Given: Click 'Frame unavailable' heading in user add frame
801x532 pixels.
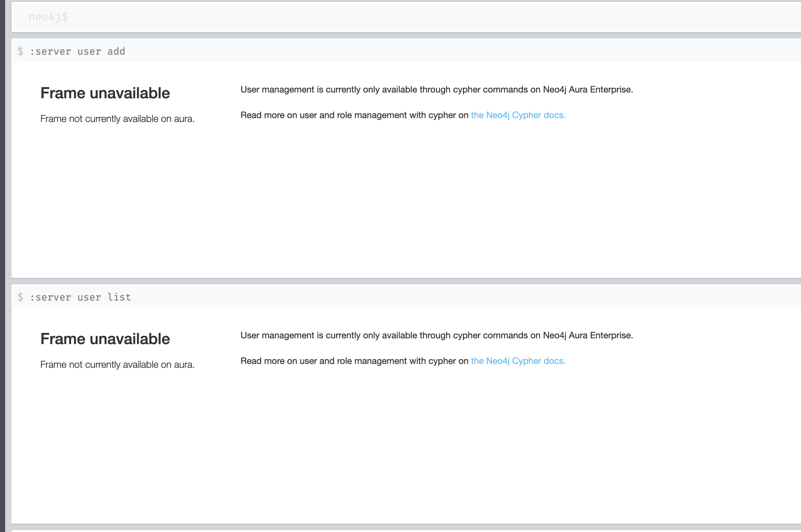Looking at the screenshot, I should (105, 93).
